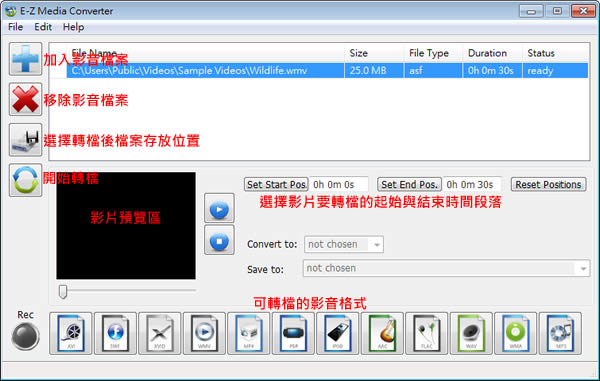
Task: Click the preview seek slider handle
Action: 63,291
